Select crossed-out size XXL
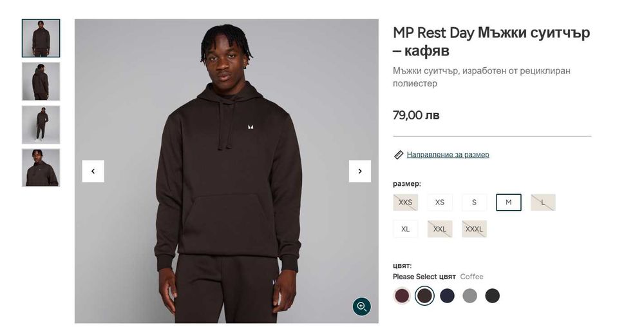 [x=440, y=229]
